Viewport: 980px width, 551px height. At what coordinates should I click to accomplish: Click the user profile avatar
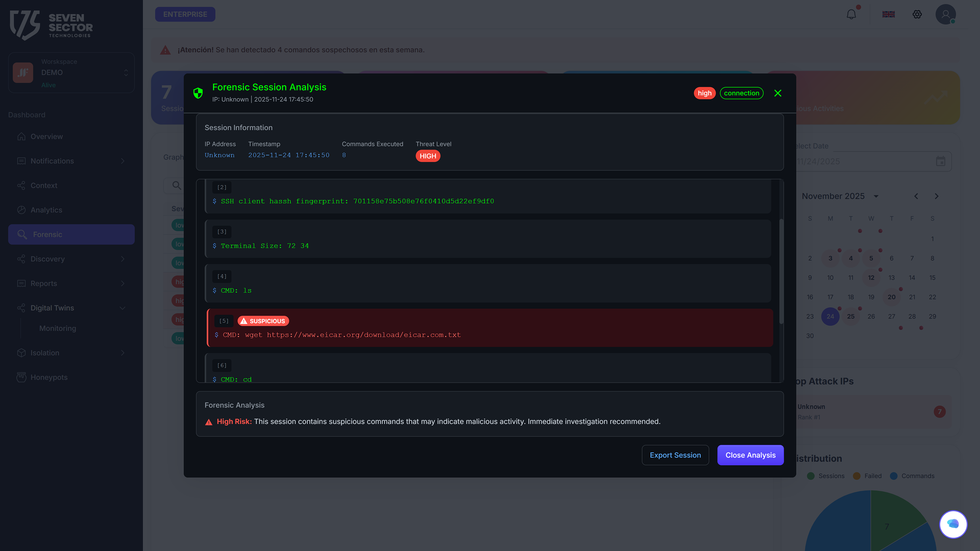(x=945, y=14)
